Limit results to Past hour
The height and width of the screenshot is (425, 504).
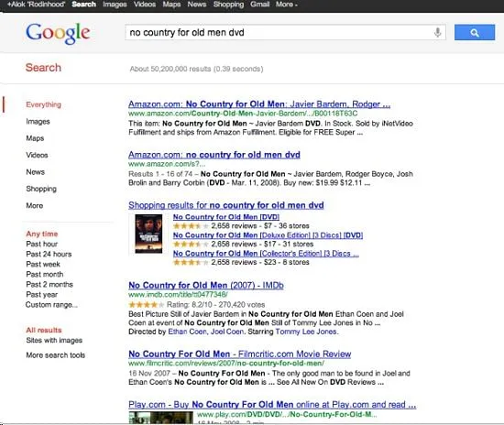pyautogui.click(x=42, y=245)
